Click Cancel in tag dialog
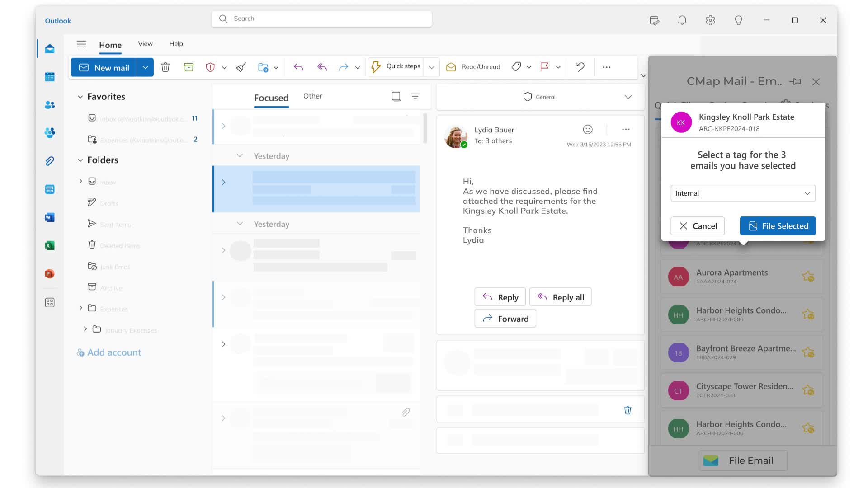The image size is (868, 488). pyautogui.click(x=697, y=226)
